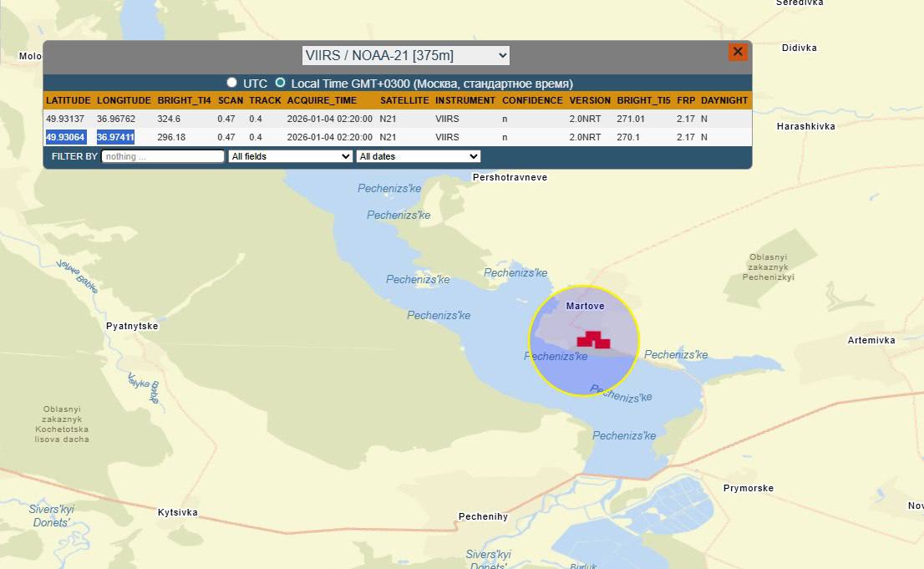
Task: Open the VIIRS / NOAA-21 satellite selector
Action: click(x=406, y=55)
